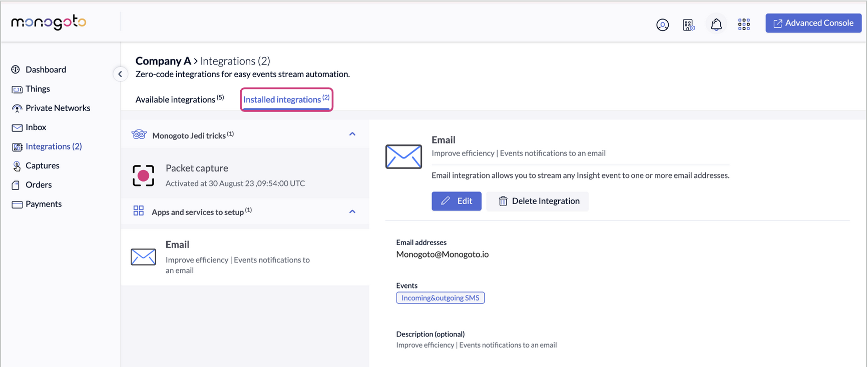The image size is (868, 367).
Task: Select the Installed integrations tab
Action: coord(286,99)
